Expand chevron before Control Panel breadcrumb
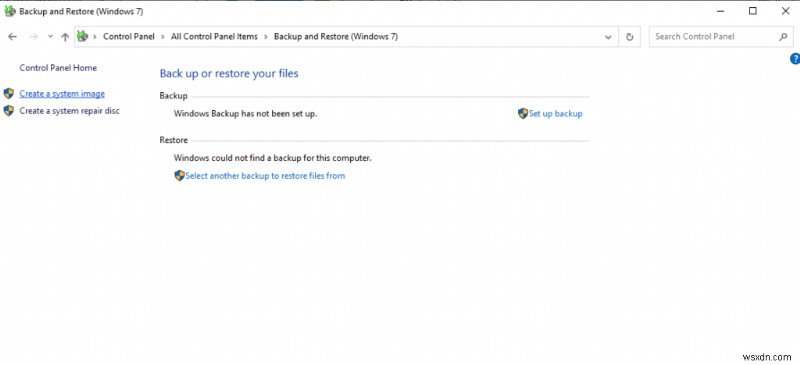Screen dimensions: 800x365 pos(94,37)
